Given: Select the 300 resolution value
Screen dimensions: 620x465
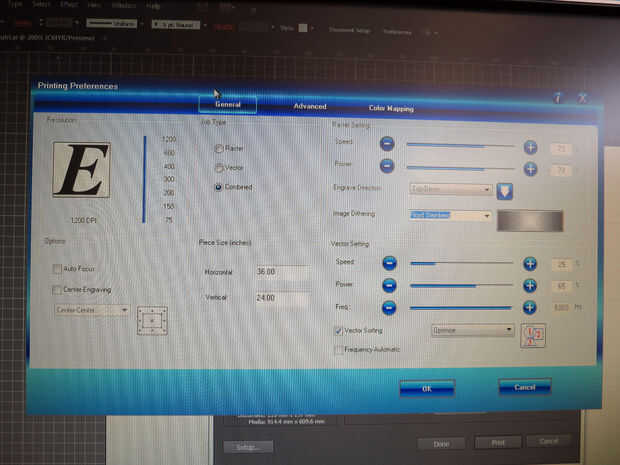Looking at the screenshot, I should pyautogui.click(x=169, y=179).
